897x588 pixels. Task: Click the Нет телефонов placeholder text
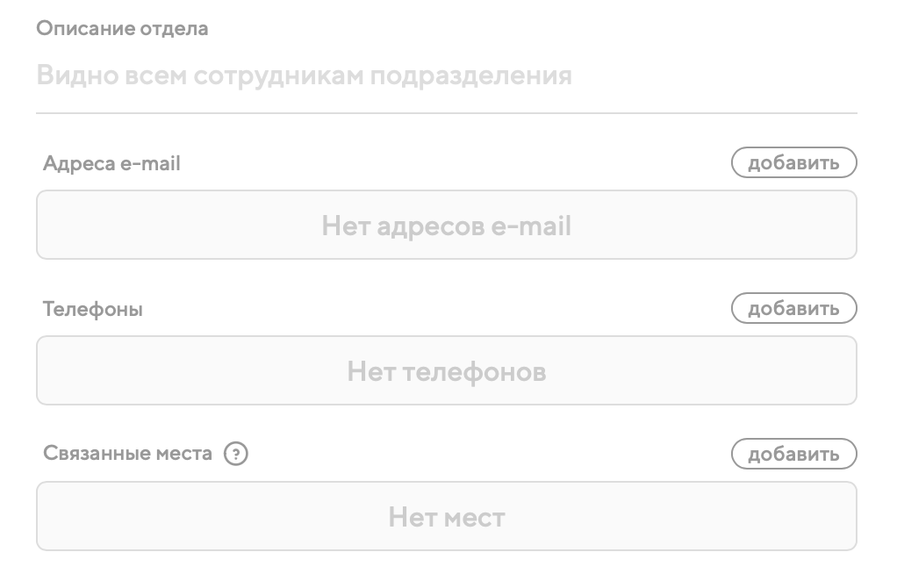click(446, 372)
